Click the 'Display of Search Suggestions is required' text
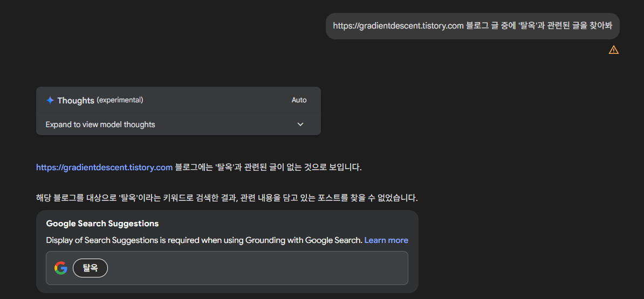Image resolution: width=644 pixels, height=299 pixels. click(204, 240)
